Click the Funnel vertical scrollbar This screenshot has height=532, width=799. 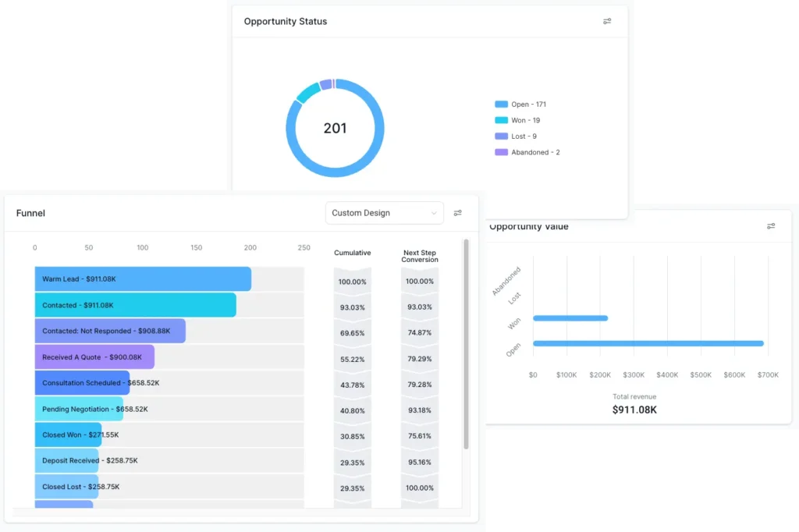click(466, 343)
